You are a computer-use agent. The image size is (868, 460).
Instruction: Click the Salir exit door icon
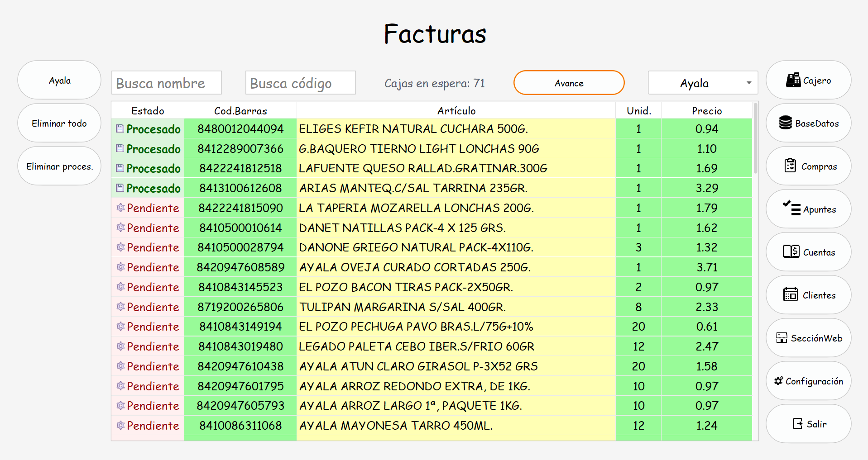point(797,424)
